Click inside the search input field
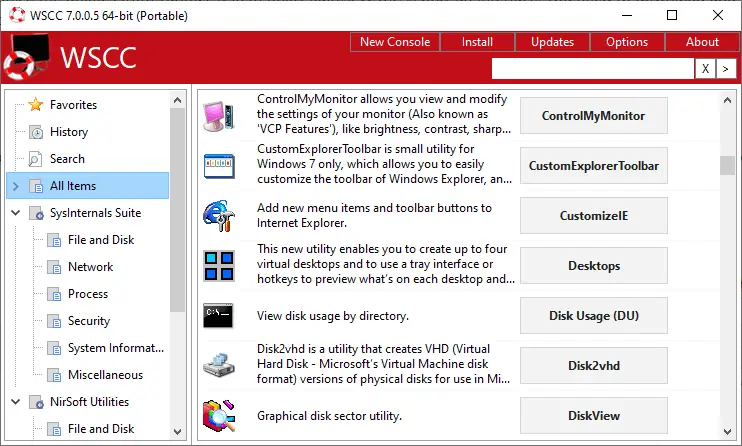Image resolution: width=742 pixels, height=446 pixels. click(593, 69)
